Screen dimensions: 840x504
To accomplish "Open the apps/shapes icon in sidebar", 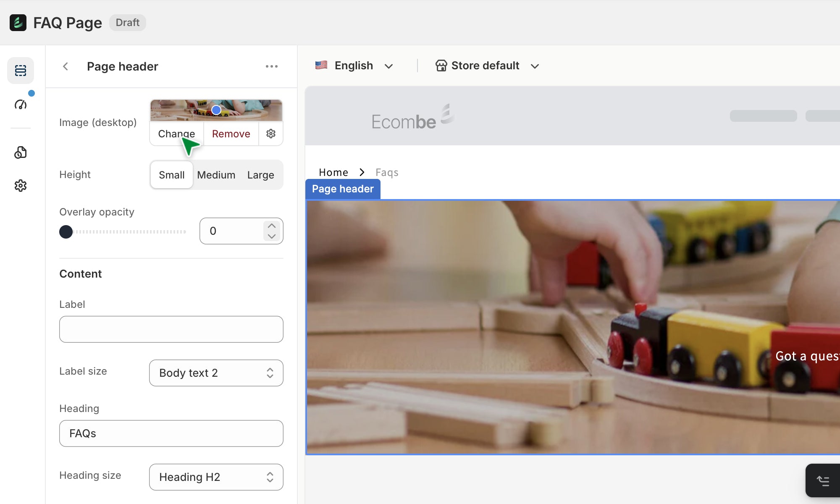I will pyautogui.click(x=21, y=152).
